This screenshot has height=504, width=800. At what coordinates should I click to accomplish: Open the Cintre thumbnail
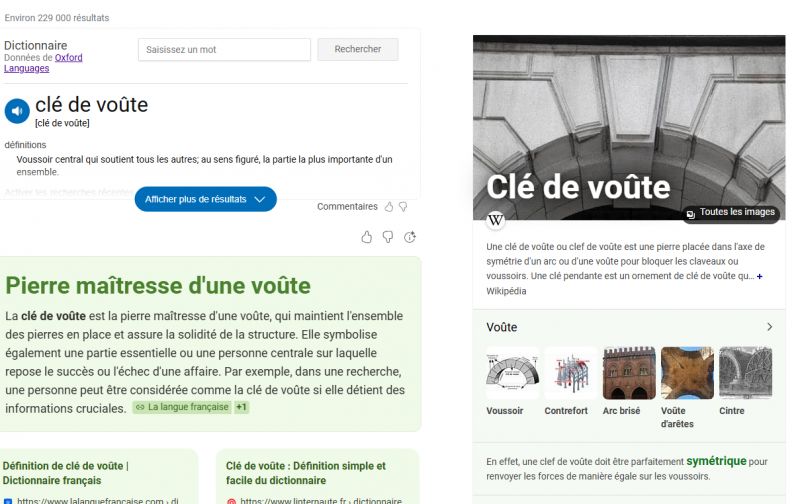(x=745, y=373)
